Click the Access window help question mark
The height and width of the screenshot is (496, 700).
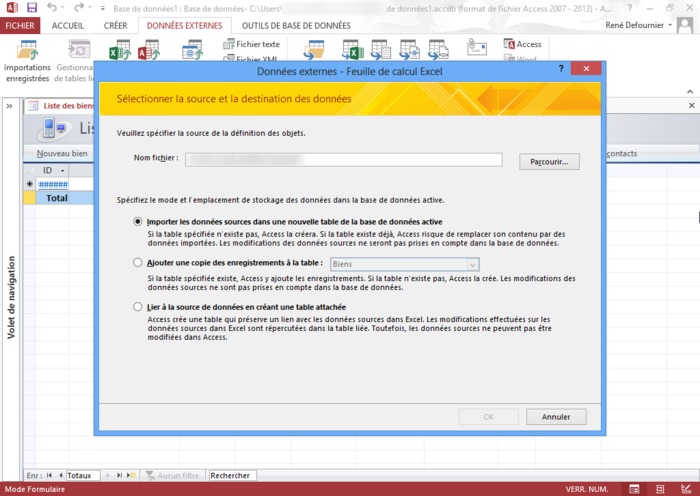pos(630,8)
